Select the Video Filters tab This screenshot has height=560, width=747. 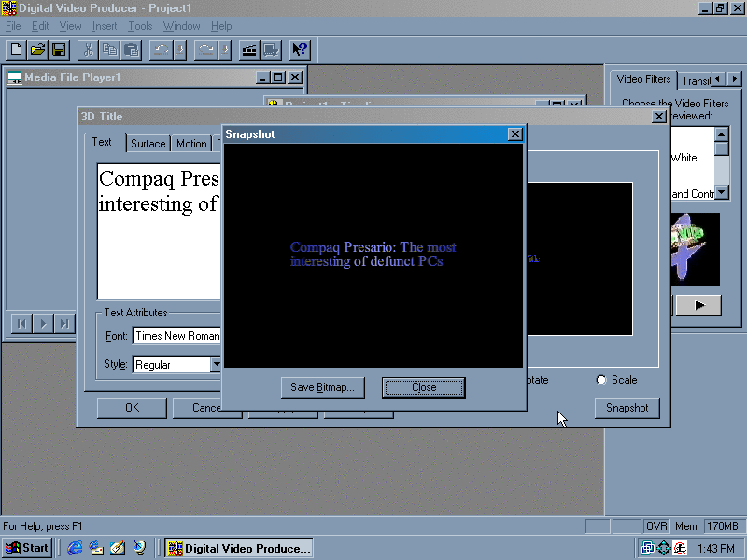(x=643, y=79)
